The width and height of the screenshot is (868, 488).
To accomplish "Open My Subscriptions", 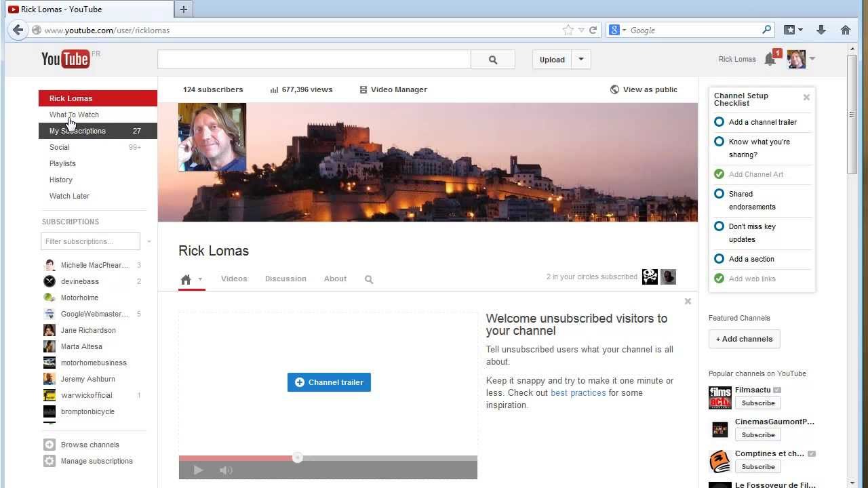I will (x=98, y=131).
